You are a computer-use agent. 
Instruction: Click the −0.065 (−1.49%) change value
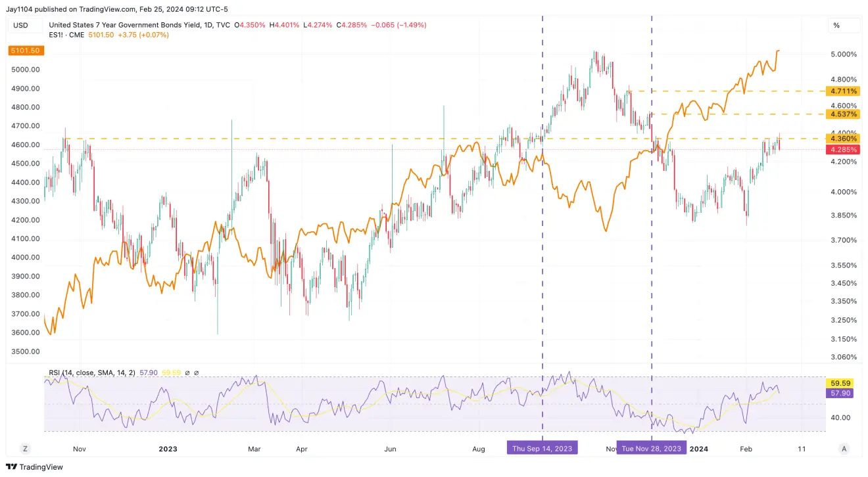click(398, 25)
